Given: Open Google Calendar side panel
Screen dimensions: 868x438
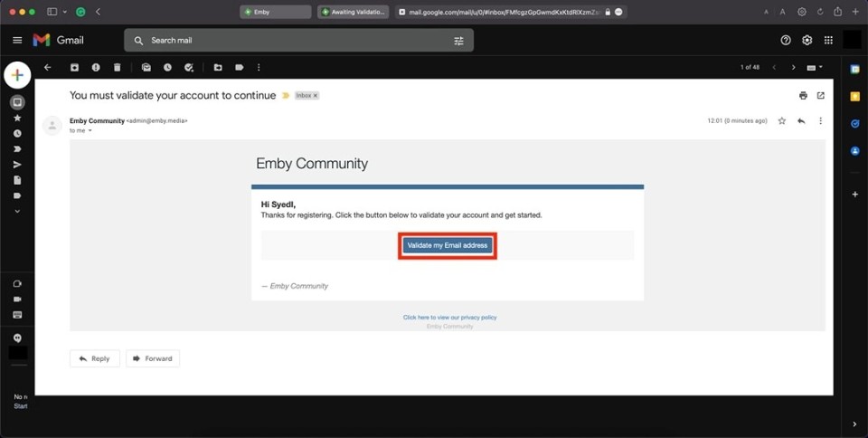Looking at the screenshot, I should (x=854, y=69).
